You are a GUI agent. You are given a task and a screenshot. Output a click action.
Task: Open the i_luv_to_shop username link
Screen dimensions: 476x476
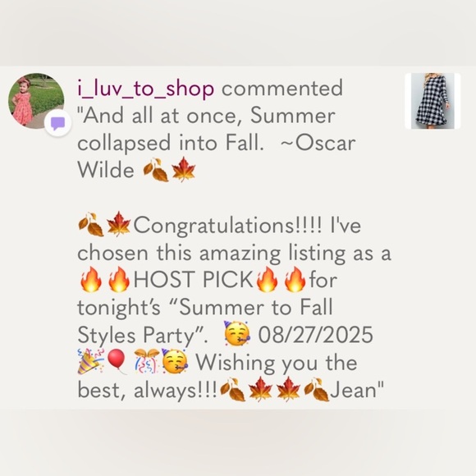(146, 89)
